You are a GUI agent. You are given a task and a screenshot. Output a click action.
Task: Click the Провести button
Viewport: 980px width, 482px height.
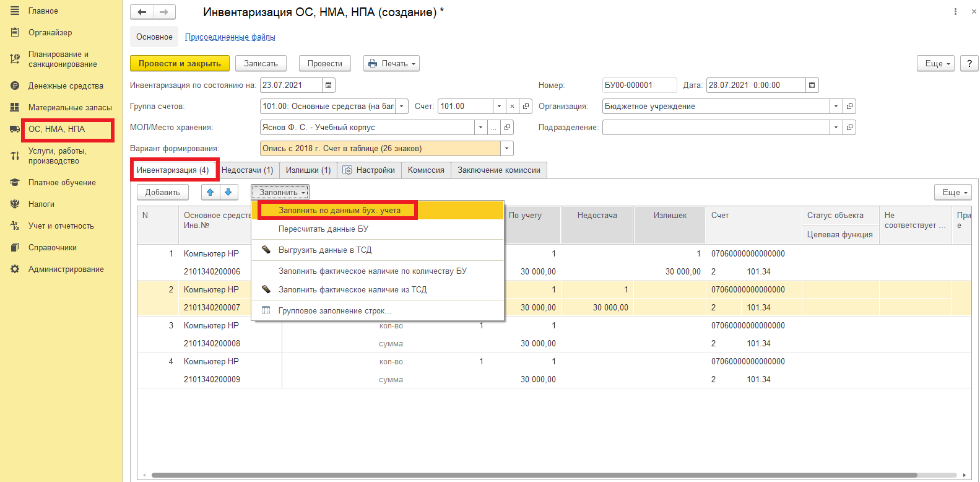tap(325, 63)
